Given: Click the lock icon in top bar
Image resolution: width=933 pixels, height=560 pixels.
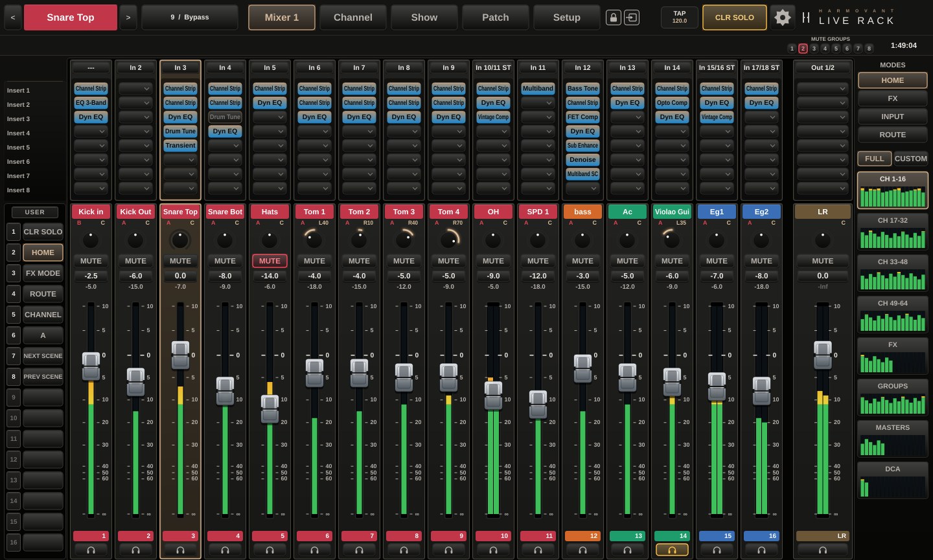Looking at the screenshot, I should [614, 17].
